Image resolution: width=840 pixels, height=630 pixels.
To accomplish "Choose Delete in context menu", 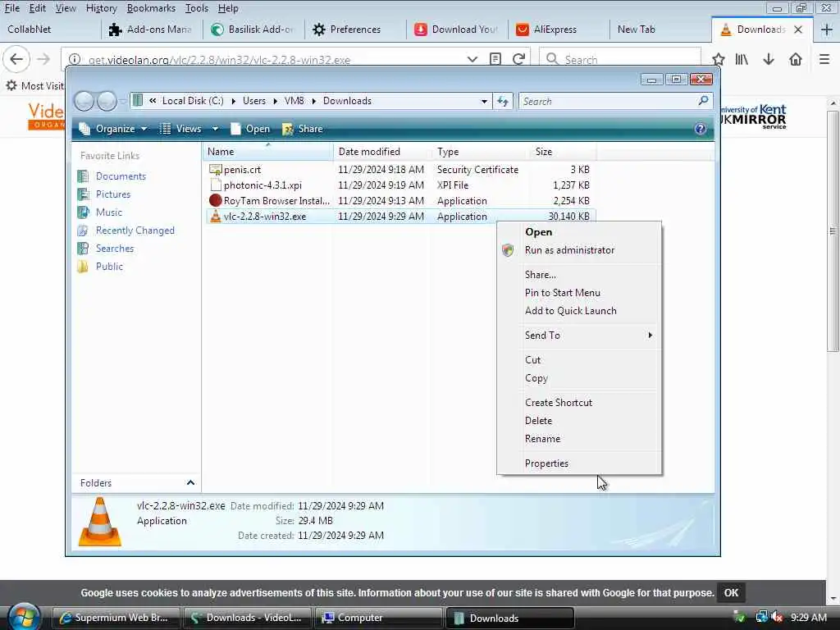I will (x=580, y=421).
